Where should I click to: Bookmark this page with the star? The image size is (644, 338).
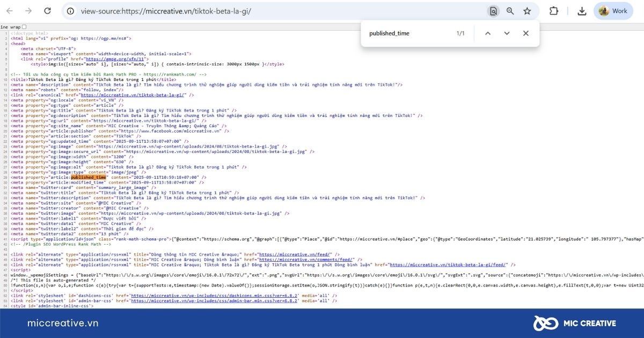click(527, 11)
